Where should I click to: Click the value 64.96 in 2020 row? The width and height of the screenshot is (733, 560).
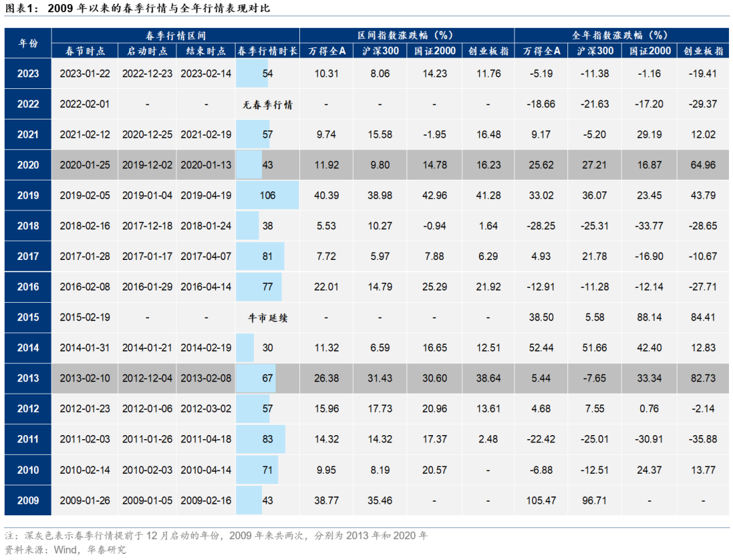pos(703,164)
